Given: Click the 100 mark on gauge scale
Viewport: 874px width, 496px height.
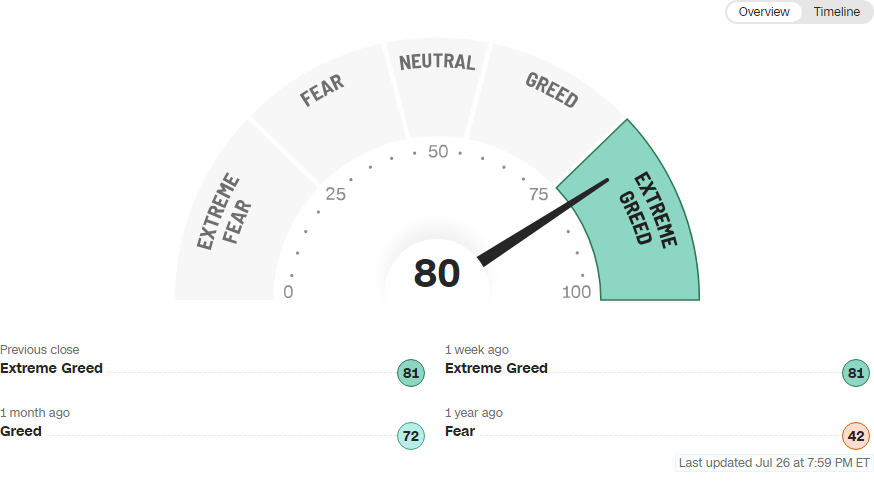Looking at the screenshot, I should [576, 292].
